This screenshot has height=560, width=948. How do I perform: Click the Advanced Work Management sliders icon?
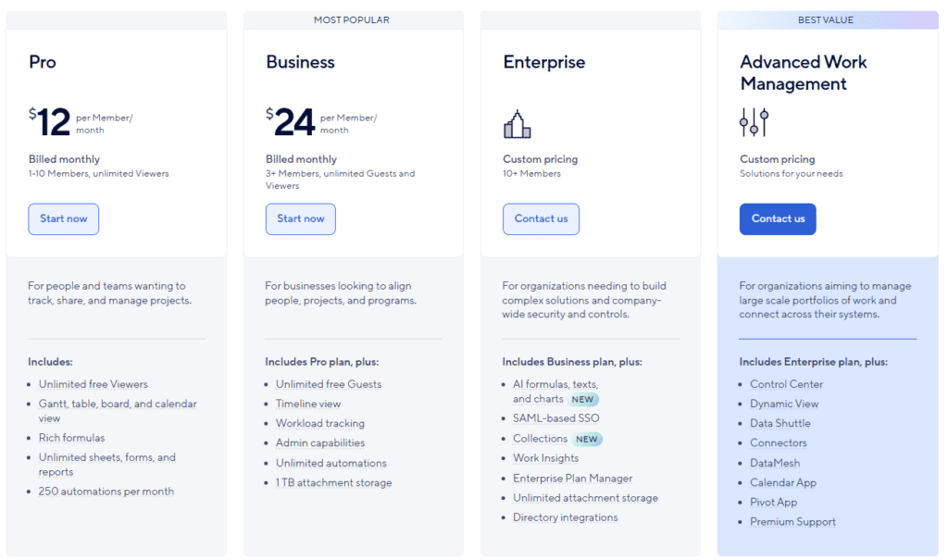(754, 120)
